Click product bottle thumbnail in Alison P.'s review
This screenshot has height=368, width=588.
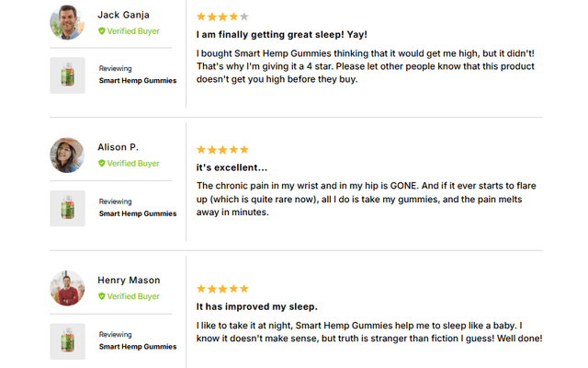[x=67, y=208]
